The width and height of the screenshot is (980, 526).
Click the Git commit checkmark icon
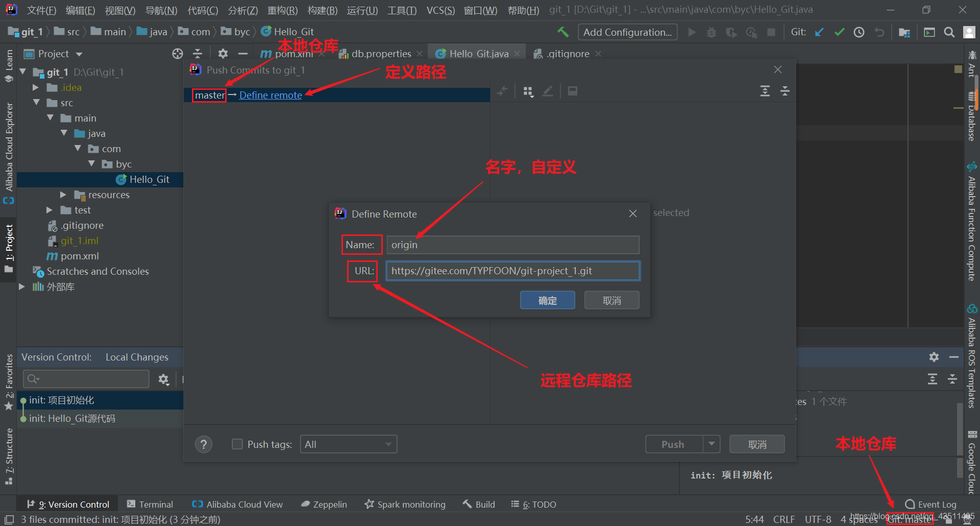click(x=839, y=32)
